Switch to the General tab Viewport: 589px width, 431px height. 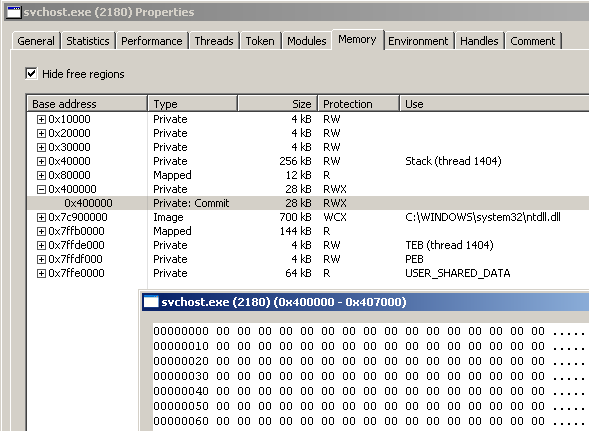[36, 41]
